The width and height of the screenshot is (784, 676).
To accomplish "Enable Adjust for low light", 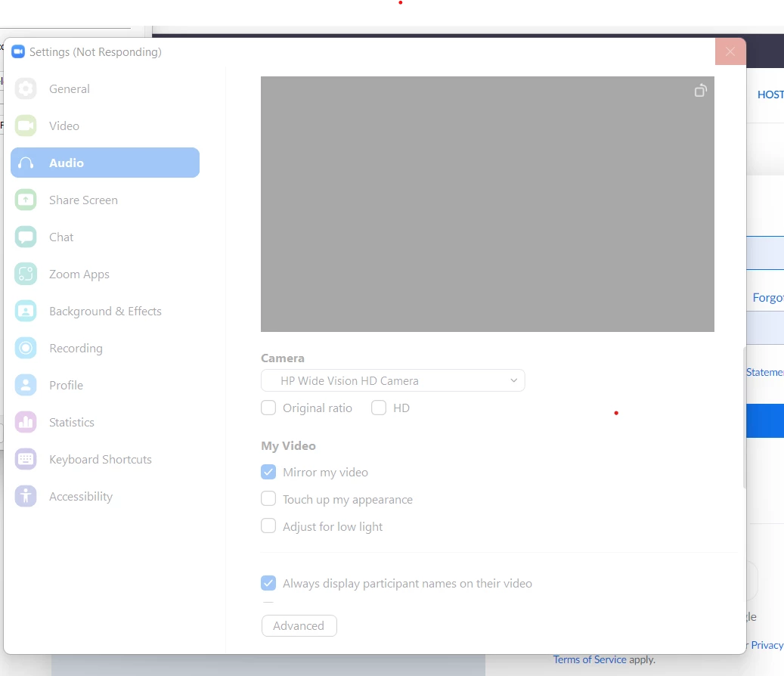I will tap(268, 526).
